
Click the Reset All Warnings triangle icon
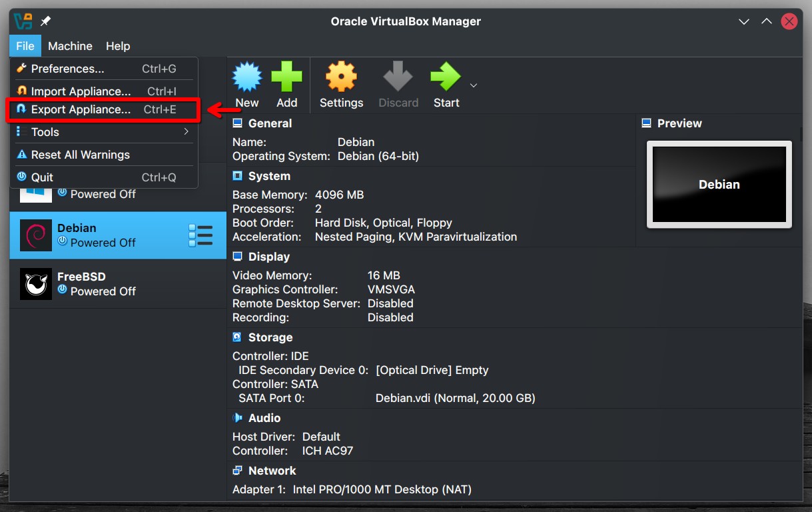pos(21,155)
